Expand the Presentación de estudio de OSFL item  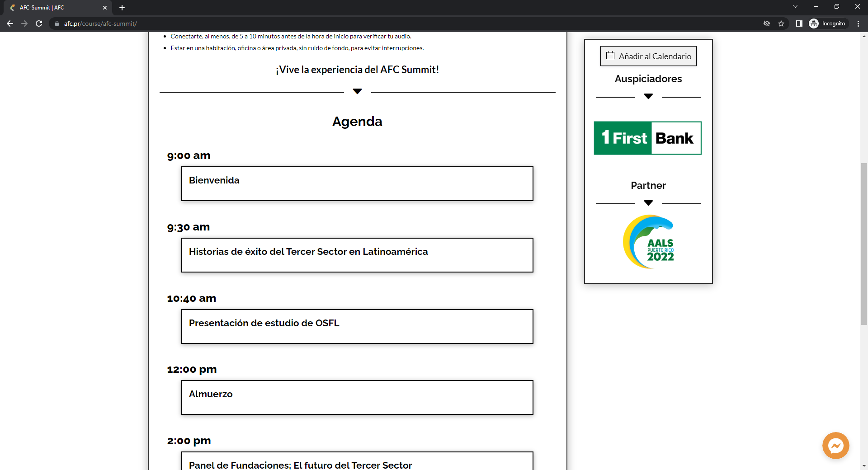(x=357, y=326)
